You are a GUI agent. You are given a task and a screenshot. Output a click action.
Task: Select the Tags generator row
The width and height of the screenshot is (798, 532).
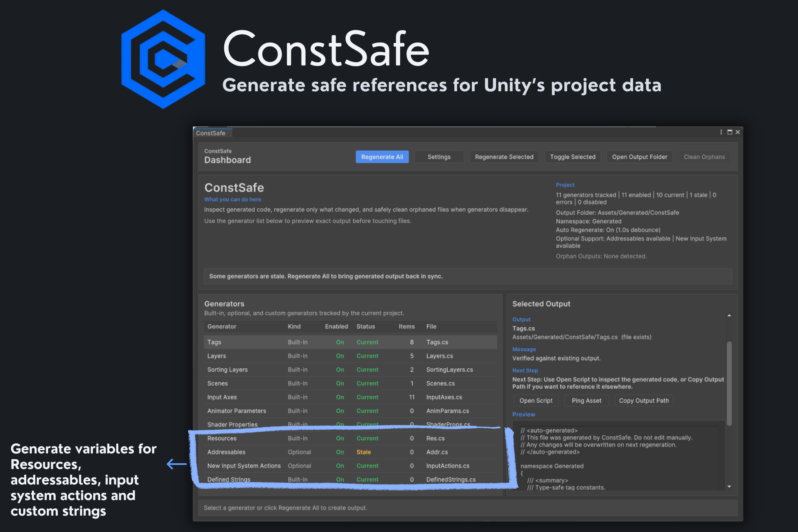click(x=350, y=342)
